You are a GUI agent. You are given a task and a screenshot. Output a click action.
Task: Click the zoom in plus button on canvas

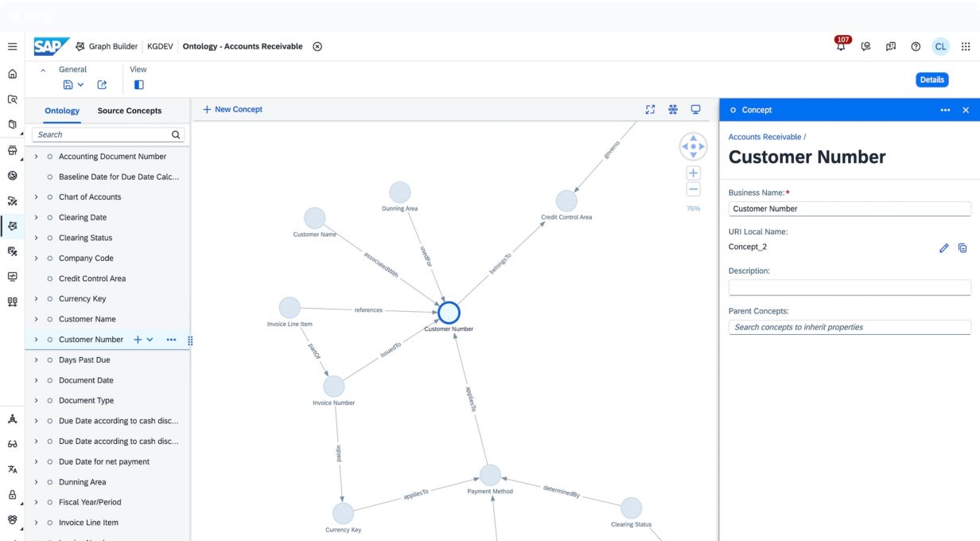click(693, 173)
